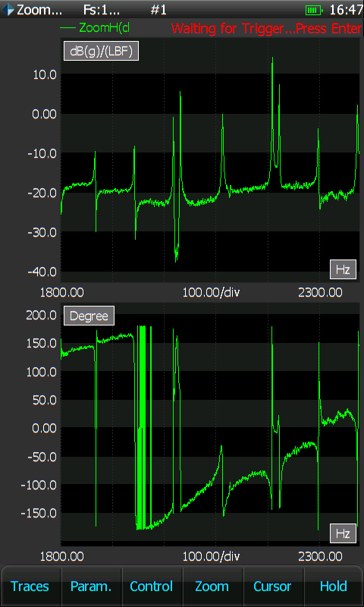The height and width of the screenshot is (607, 364).
Task: Activate the Cursor softkey
Action: pos(273,586)
